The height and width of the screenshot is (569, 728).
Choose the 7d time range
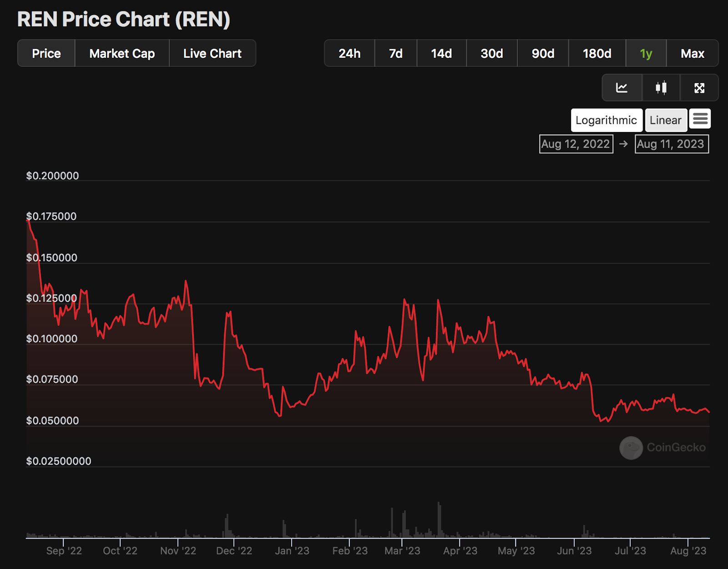[396, 53]
